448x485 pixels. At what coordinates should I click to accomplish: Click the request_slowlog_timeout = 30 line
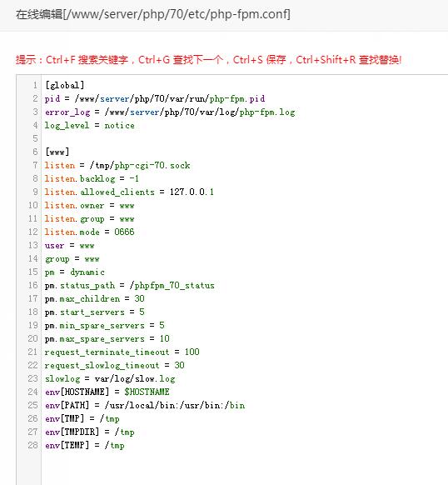coord(114,365)
